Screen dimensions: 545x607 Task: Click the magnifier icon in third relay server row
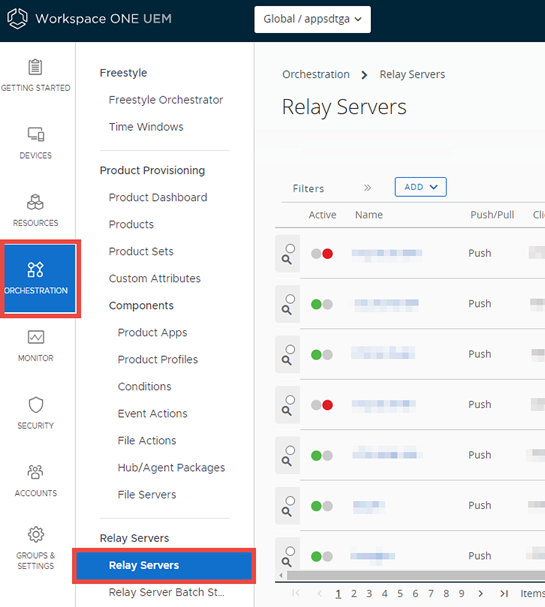tap(286, 360)
